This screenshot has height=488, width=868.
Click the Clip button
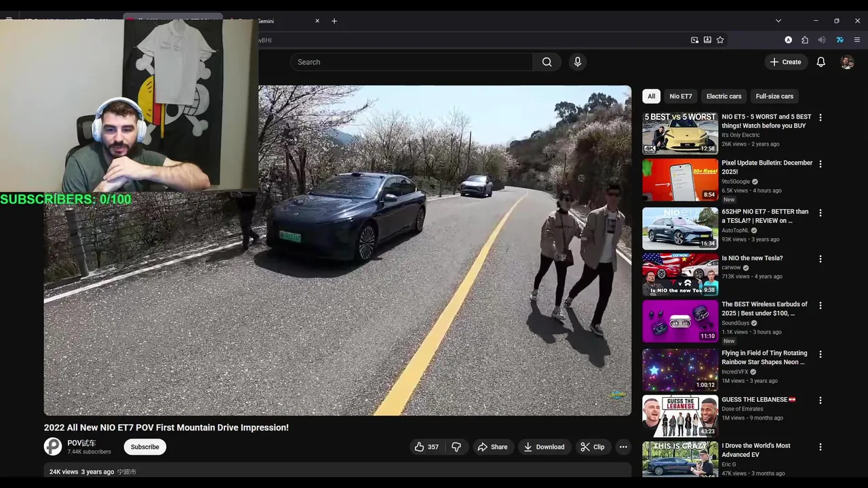(592, 447)
